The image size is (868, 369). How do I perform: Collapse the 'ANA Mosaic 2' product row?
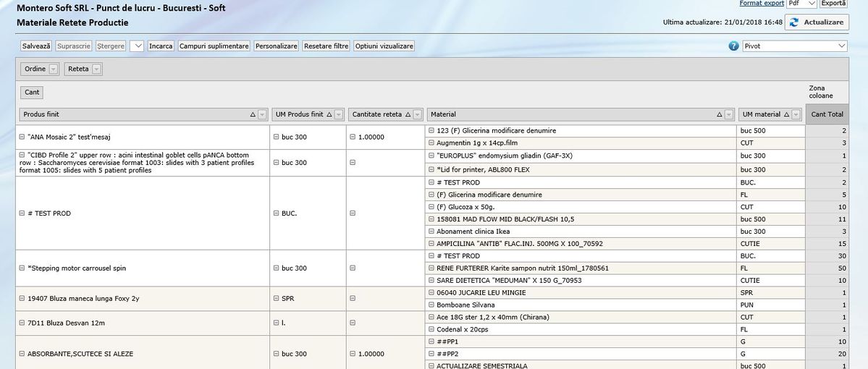tap(22, 137)
